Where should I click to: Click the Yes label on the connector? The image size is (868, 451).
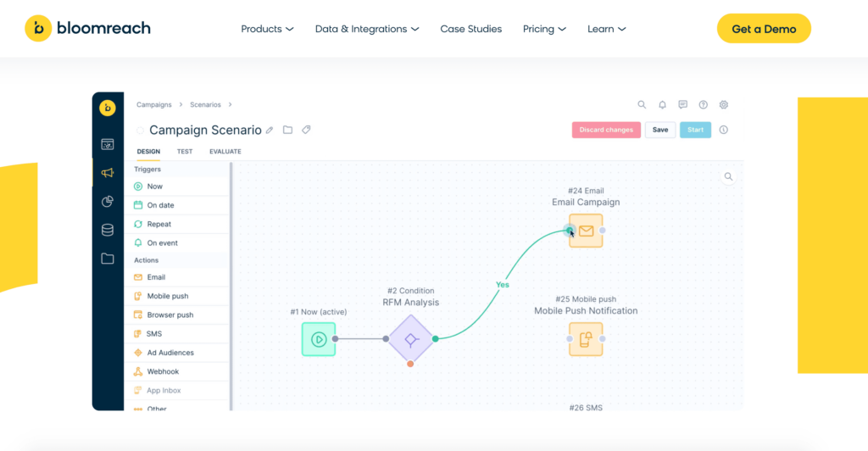click(502, 285)
